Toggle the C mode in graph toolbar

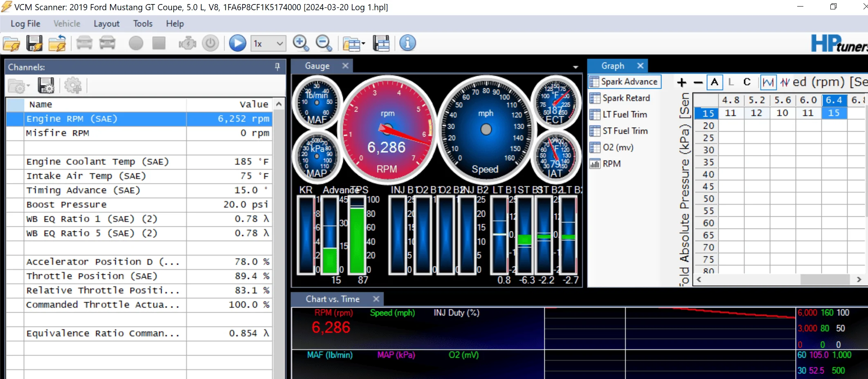tap(747, 82)
